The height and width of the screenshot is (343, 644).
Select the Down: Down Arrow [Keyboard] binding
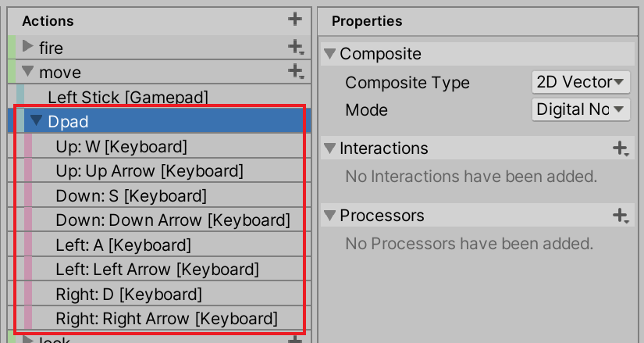coord(173,220)
